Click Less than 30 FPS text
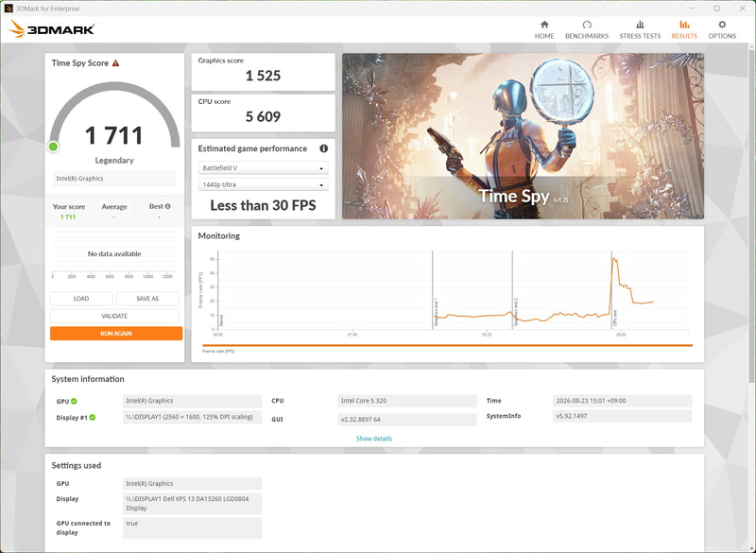This screenshot has height=553, width=756. pos(263,205)
